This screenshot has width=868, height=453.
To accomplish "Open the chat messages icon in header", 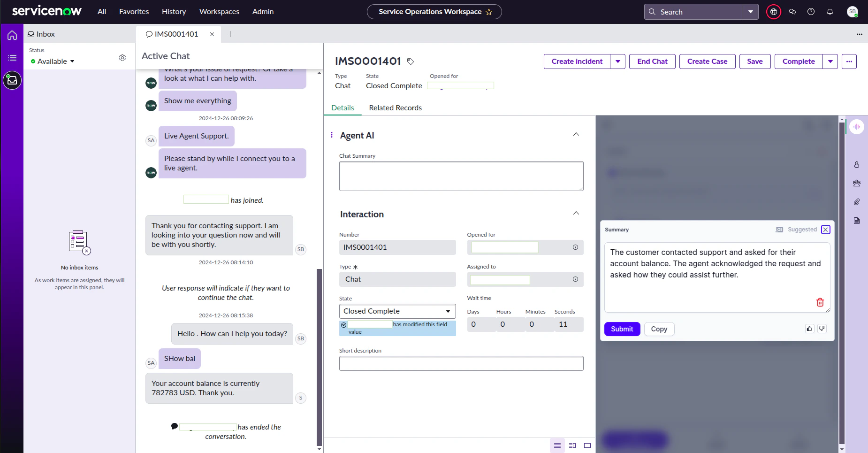I will pos(792,12).
